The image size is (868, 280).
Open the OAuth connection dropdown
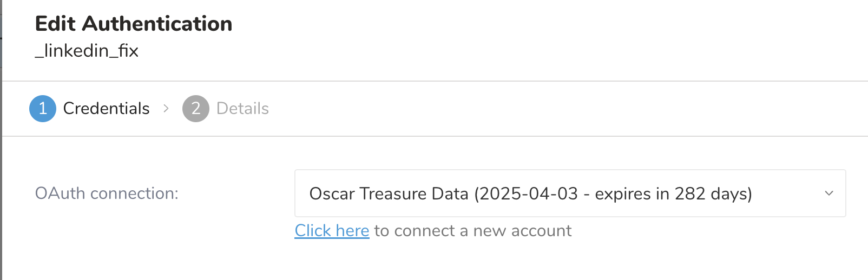tap(569, 194)
